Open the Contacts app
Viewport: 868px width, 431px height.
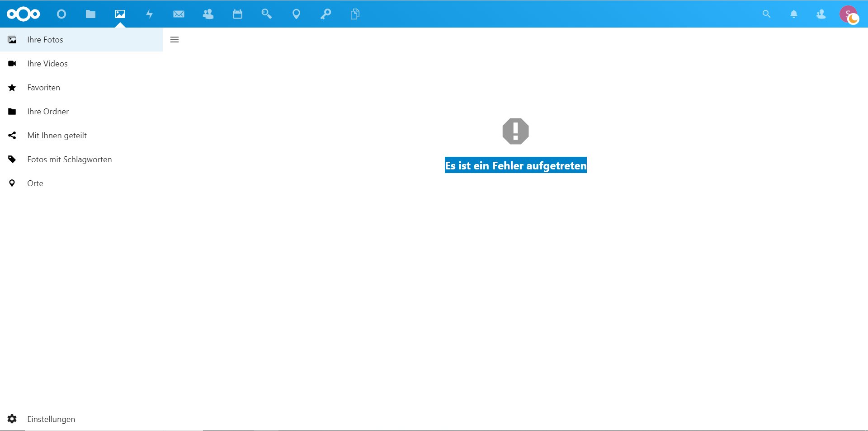pos(208,14)
